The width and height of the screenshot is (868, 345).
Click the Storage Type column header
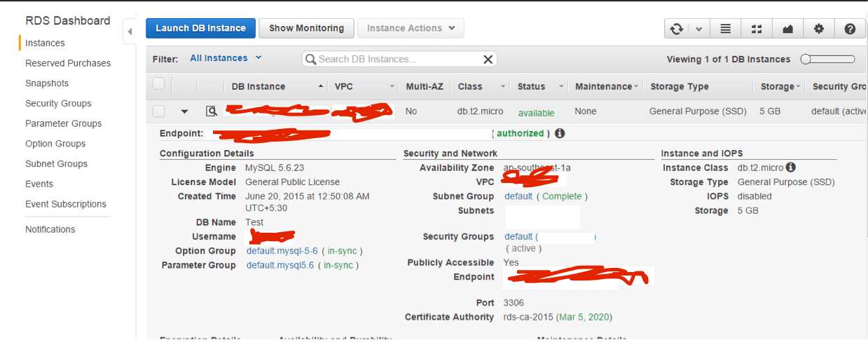point(680,86)
